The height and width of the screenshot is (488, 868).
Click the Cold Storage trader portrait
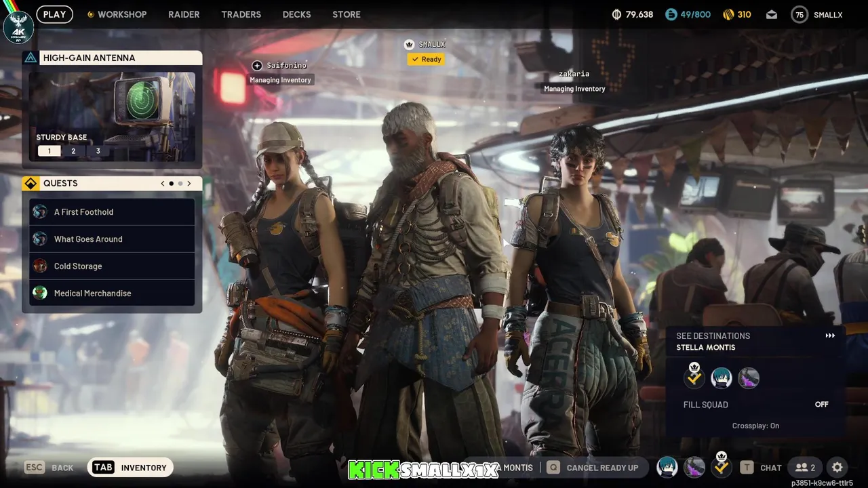pos(40,266)
